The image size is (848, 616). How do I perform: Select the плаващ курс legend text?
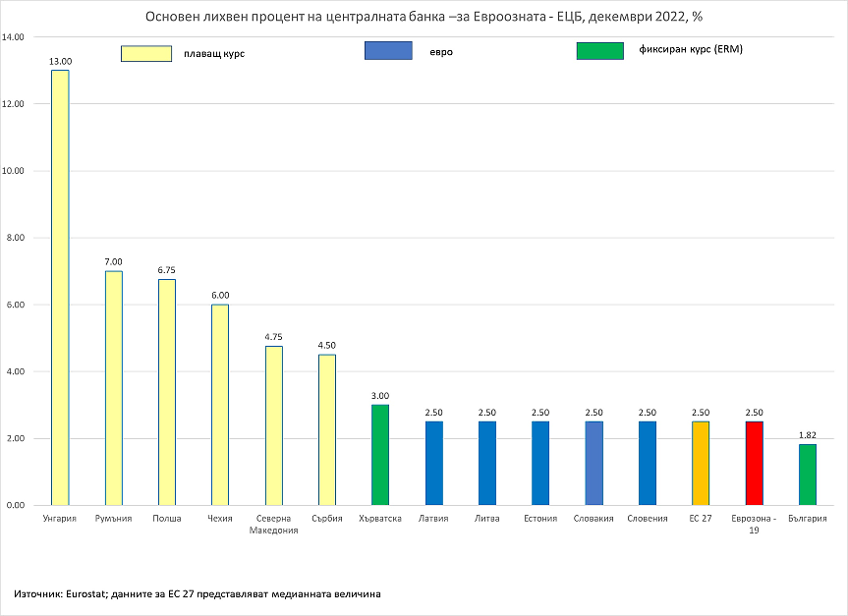point(214,53)
